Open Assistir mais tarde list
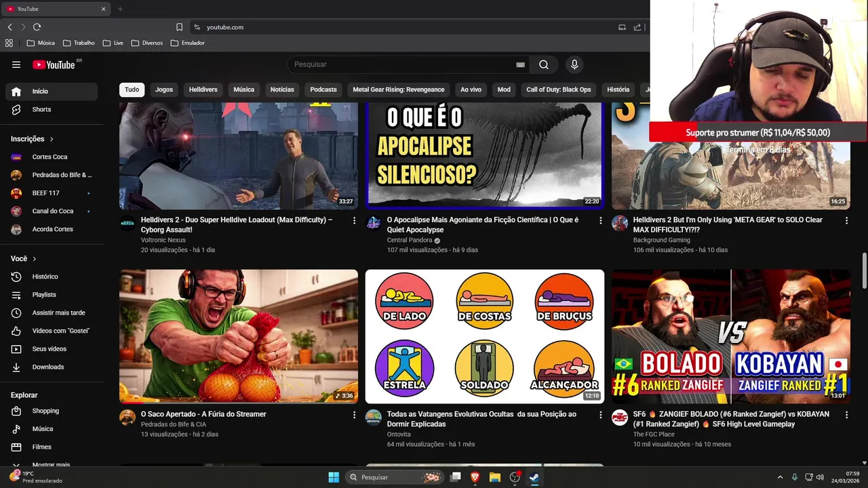Viewport: 868px width, 488px height. pos(52,312)
